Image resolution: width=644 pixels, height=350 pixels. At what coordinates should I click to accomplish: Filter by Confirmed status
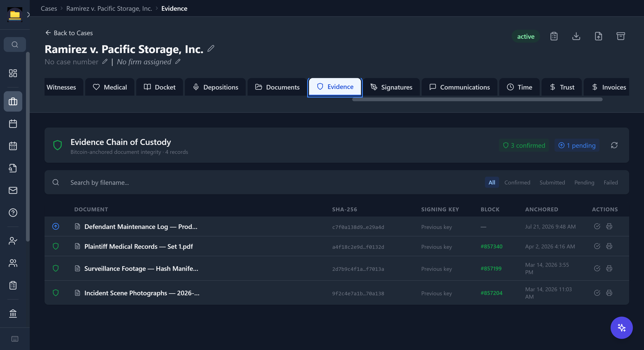click(517, 182)
